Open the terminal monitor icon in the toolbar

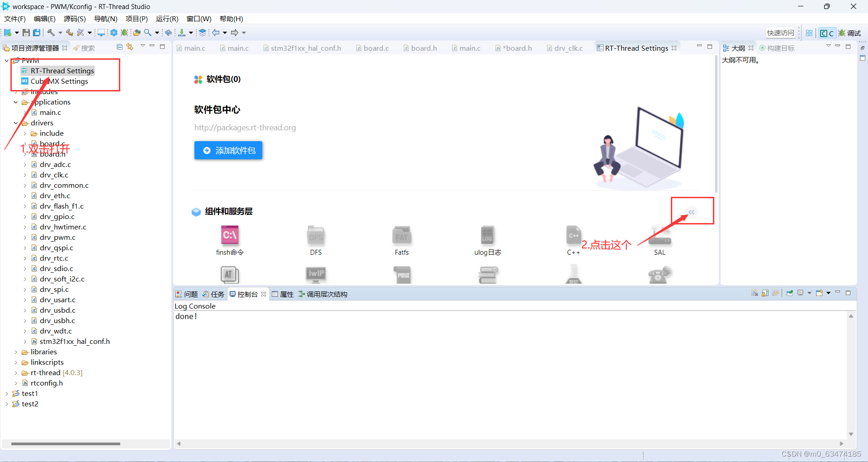click(x=101, y=33)
